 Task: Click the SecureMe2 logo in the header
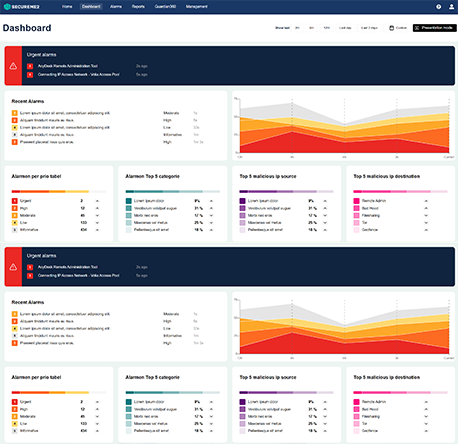22,7
